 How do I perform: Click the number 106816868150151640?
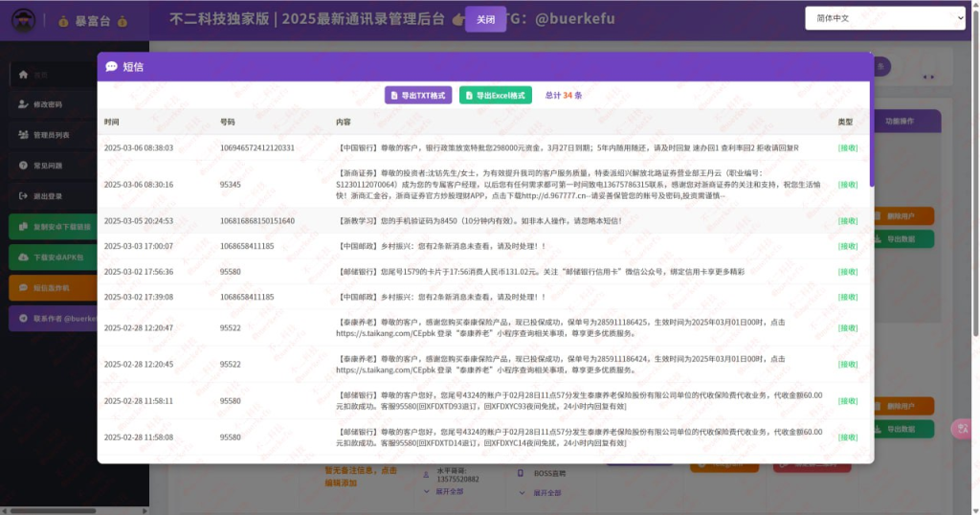(x=256, y=220)
